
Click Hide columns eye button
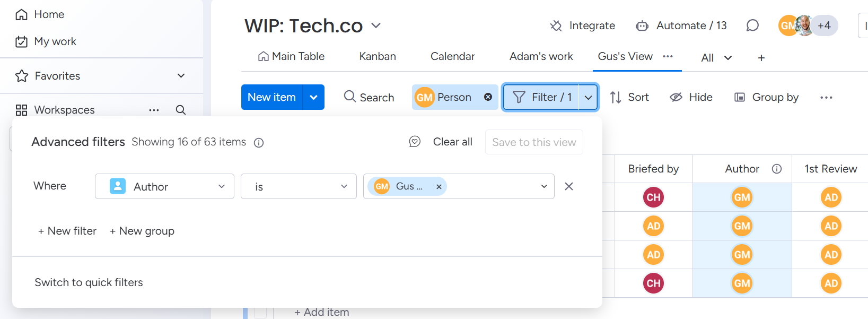[x=691, y=97]
